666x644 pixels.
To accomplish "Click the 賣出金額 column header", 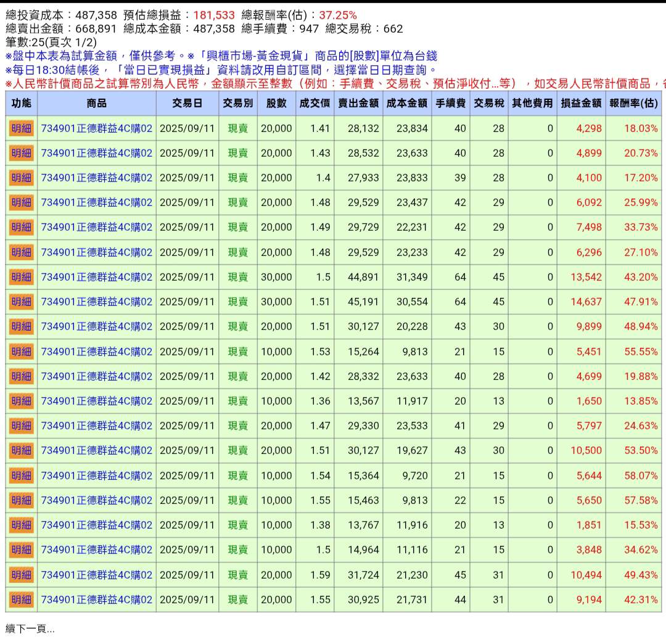I will click(x=358, y=103).
